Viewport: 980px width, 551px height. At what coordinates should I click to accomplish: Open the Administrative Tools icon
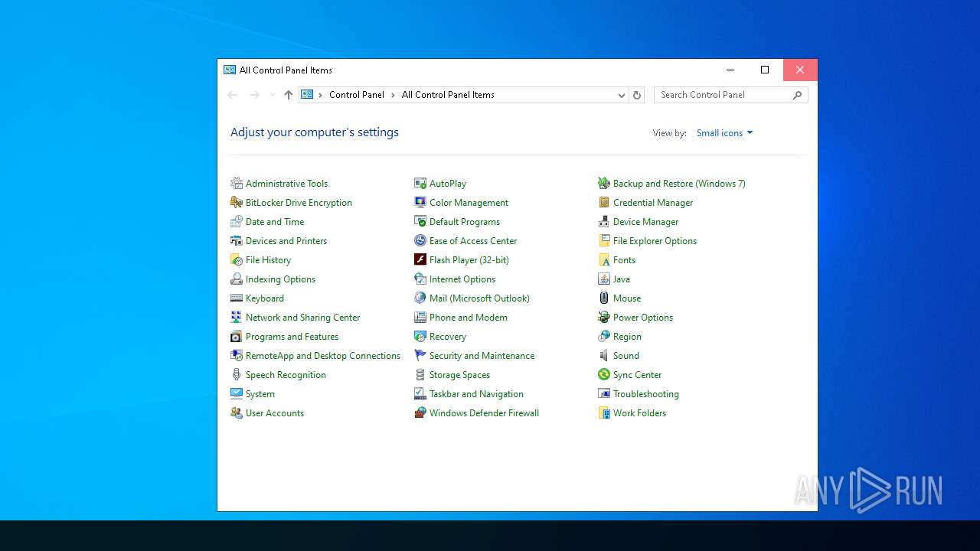(237, 184)
